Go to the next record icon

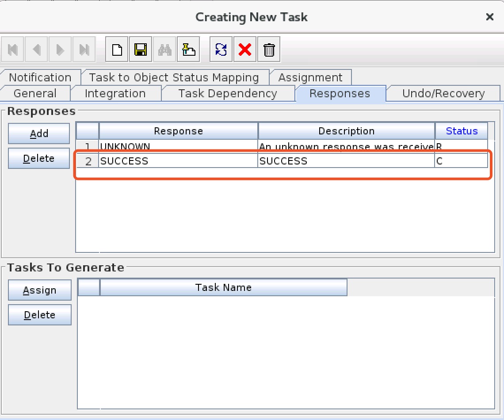point(60,50)
